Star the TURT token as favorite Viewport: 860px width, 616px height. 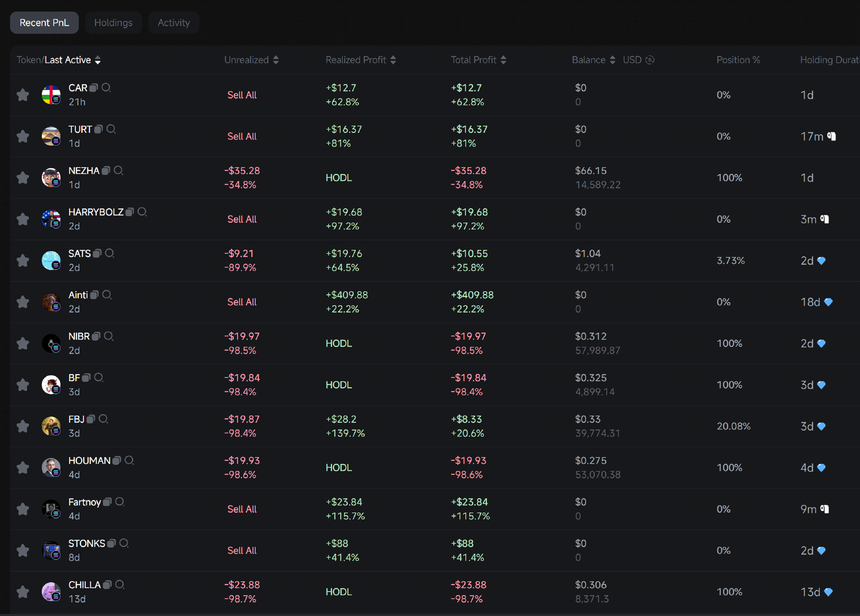tap(23, 137)
